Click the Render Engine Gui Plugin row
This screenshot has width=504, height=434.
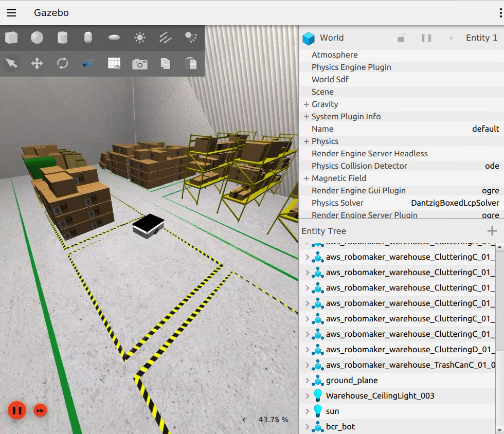pyautogui.click(x=401, y=191)
